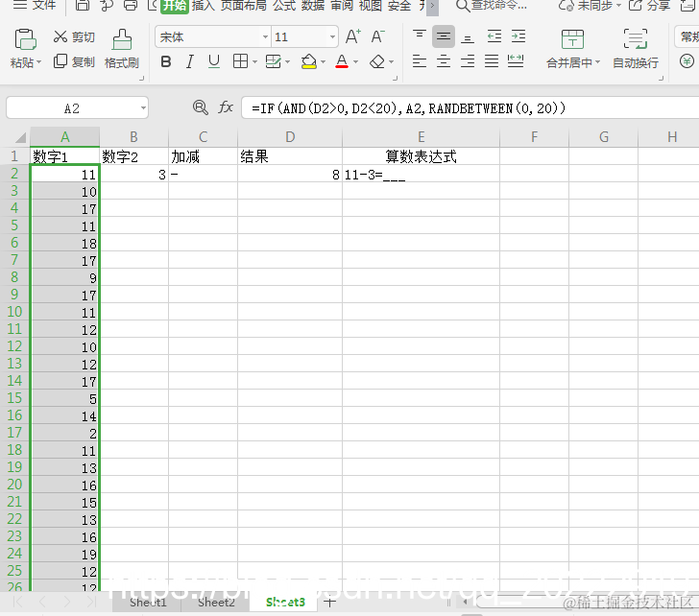Click the currency format icon

click(x=687, y=61)
